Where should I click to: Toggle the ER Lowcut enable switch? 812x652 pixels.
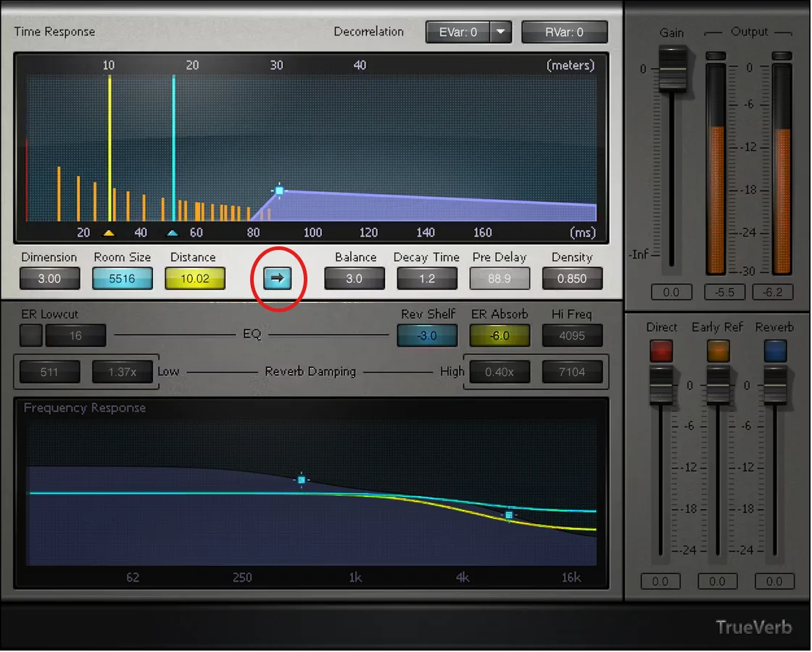[x=31, y=336]
